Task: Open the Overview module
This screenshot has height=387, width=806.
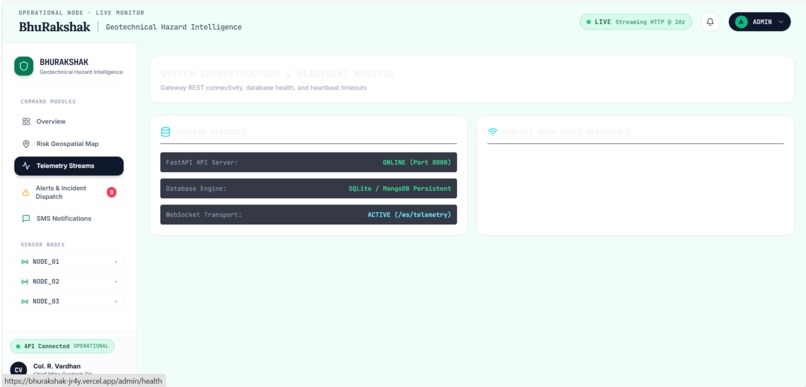Action: click(x=69, y=122)
